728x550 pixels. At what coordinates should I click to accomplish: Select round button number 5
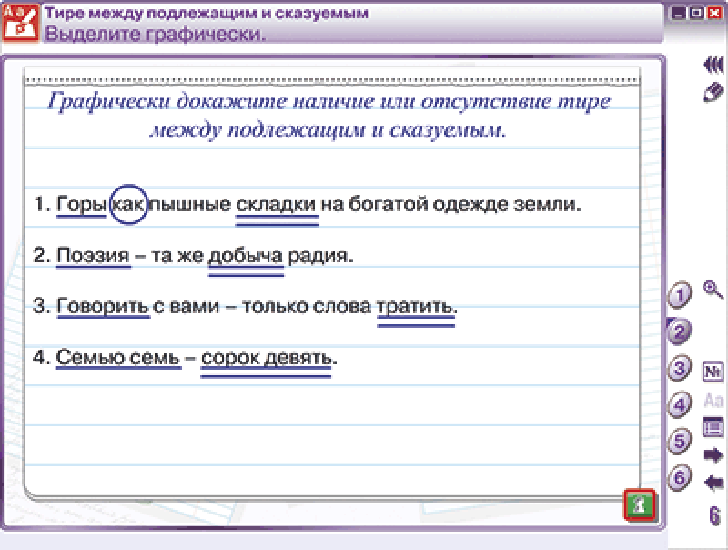[680, 441]
